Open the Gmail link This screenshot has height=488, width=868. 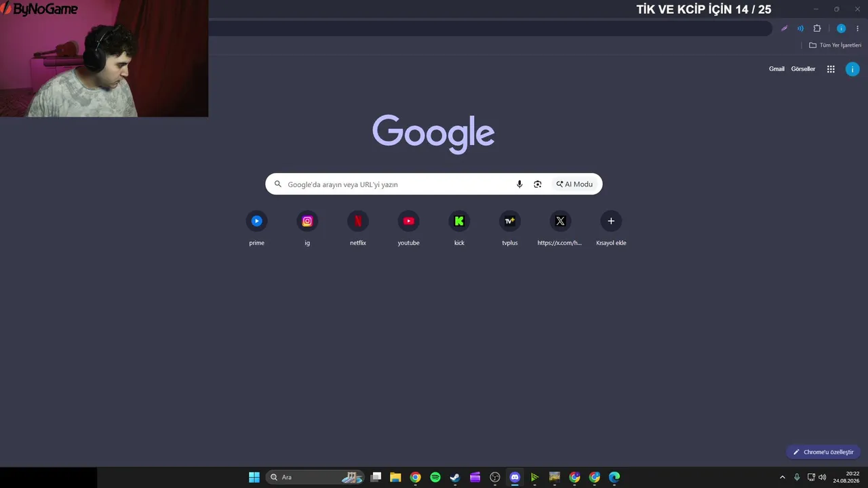(776, 69)
